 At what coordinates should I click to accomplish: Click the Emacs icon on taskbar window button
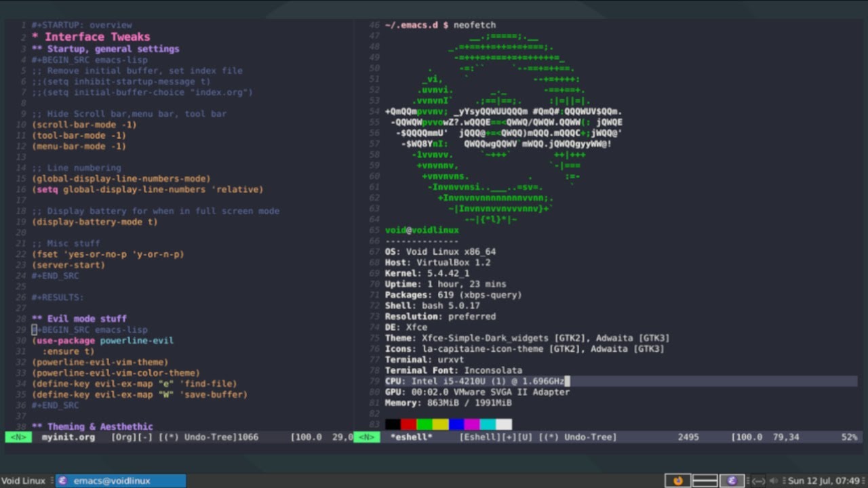point(62,481)
